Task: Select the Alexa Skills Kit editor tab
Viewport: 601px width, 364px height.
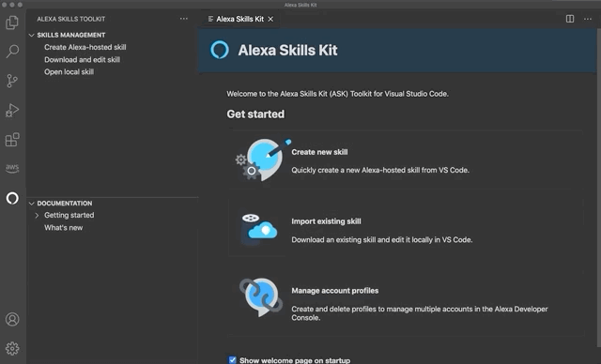Action: click(240, 19)
